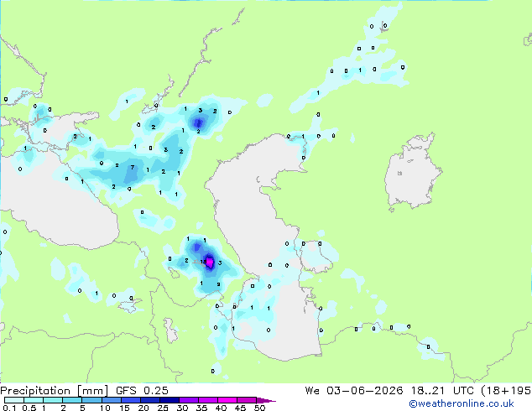Click the '18..21 UTC' time range text

[442, 391]
